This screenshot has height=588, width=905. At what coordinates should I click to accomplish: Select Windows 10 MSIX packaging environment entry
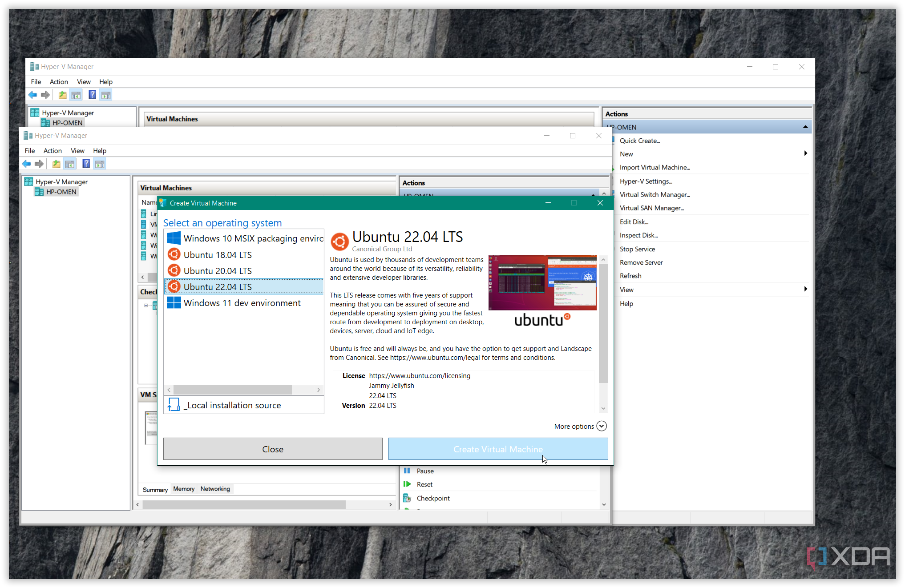point(244,238)
